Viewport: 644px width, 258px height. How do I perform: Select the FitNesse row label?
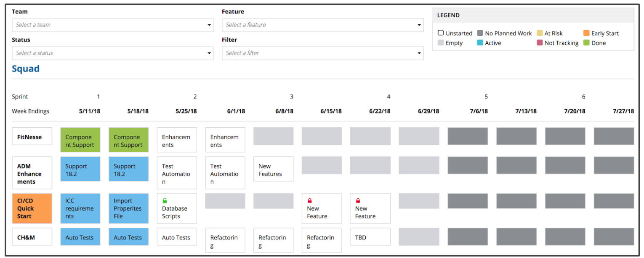pyautogui.click(x=32, y=137)
